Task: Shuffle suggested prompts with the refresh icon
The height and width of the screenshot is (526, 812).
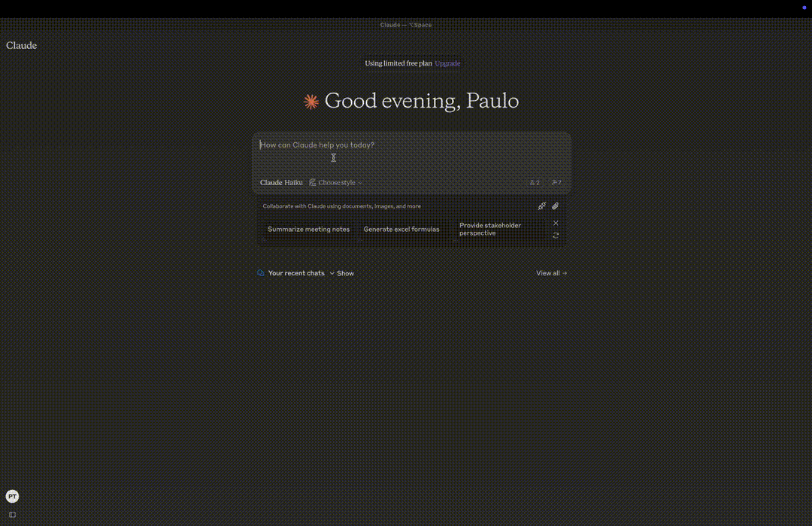Action: tap(556, 235)
